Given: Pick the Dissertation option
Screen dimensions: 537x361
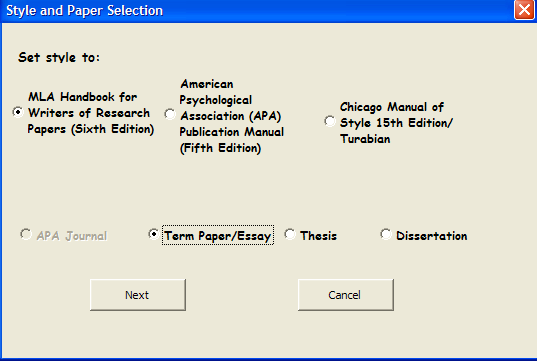Looking at the screenshot, I should (x=386, y=234).
